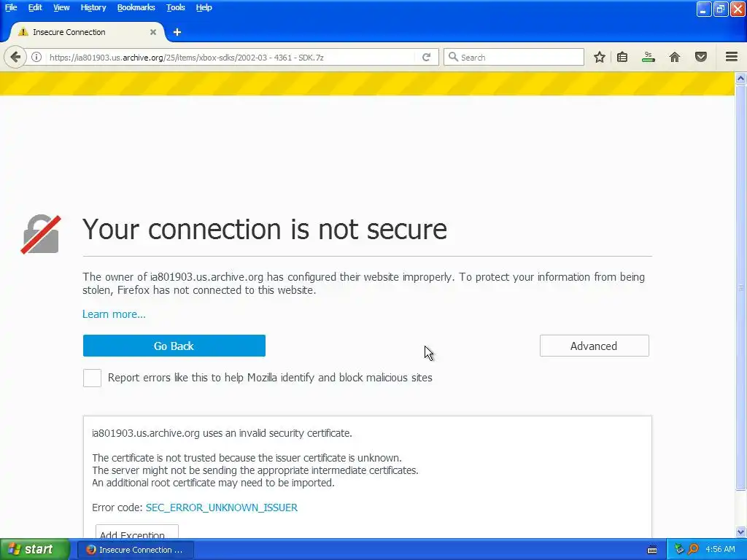
Task: Reload the page with refresh icon
Action: click(426, 57)
